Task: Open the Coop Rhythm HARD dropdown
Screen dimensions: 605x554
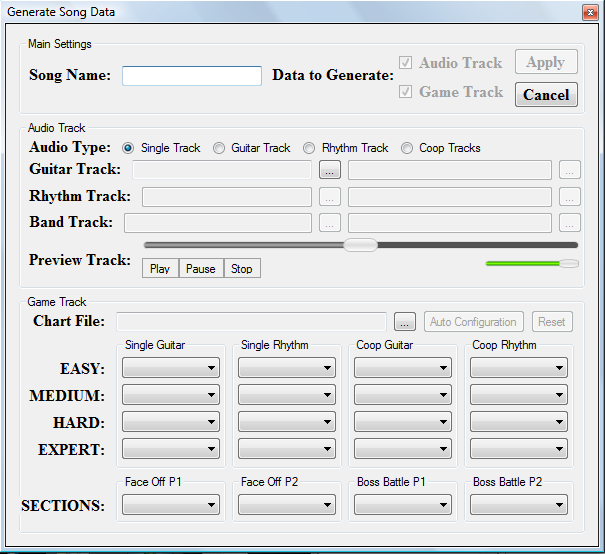Action: tap(519, 422)
